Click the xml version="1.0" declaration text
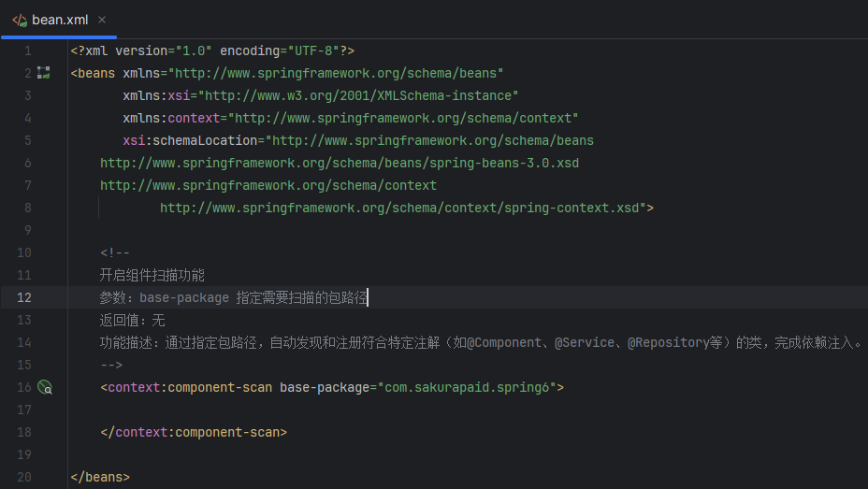Image resolution: width=868 pixels, height=489 pixels. pos(149,50)
